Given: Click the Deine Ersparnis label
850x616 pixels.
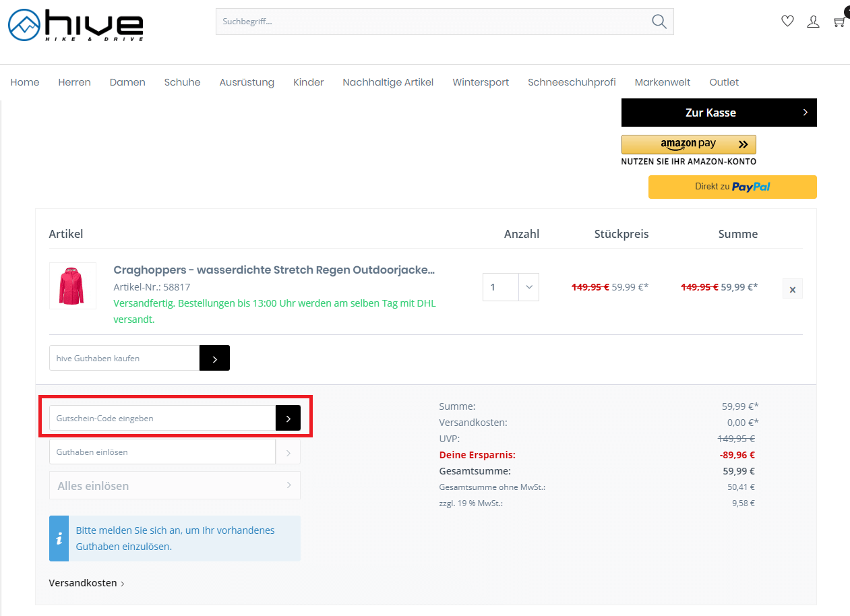Looking at the screenshot, I should [x=477, y=455].
